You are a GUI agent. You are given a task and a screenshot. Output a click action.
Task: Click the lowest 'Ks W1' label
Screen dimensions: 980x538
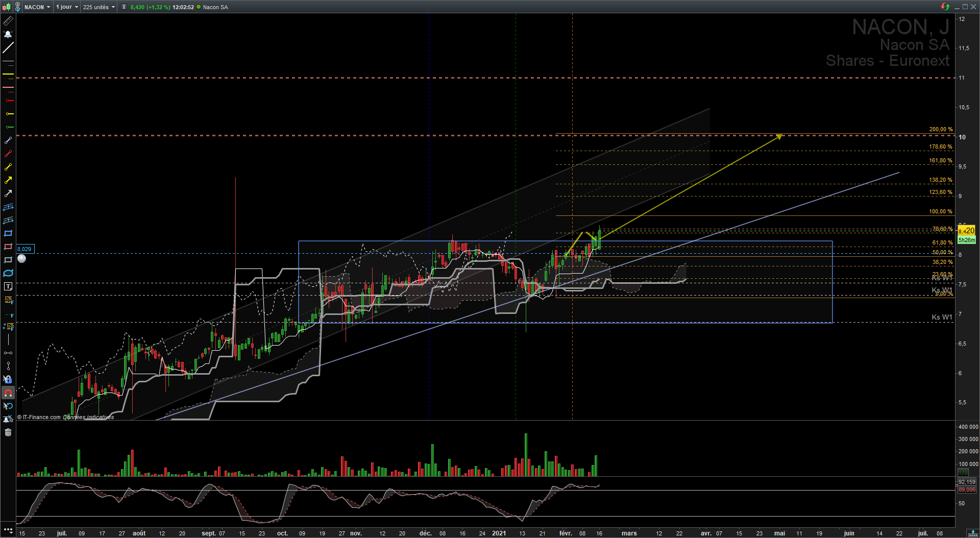pyautogui.click(x=942, y=317)
